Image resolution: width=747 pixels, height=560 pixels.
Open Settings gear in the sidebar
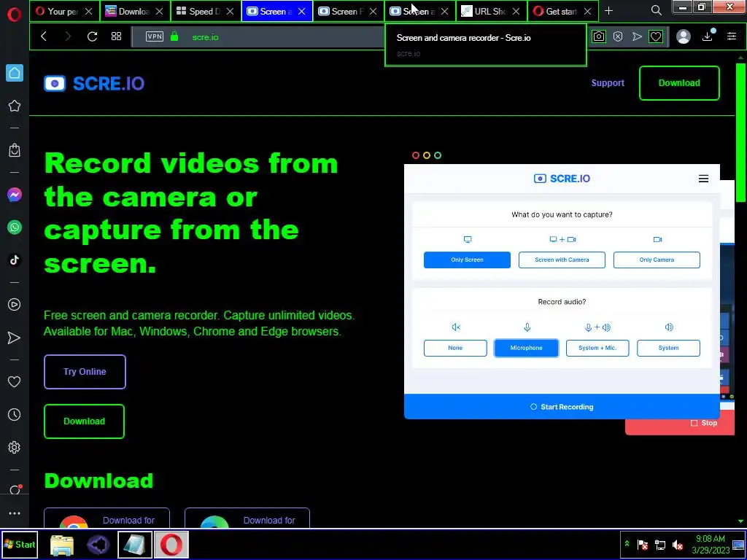pyautogui.click(x=15, y=447)
